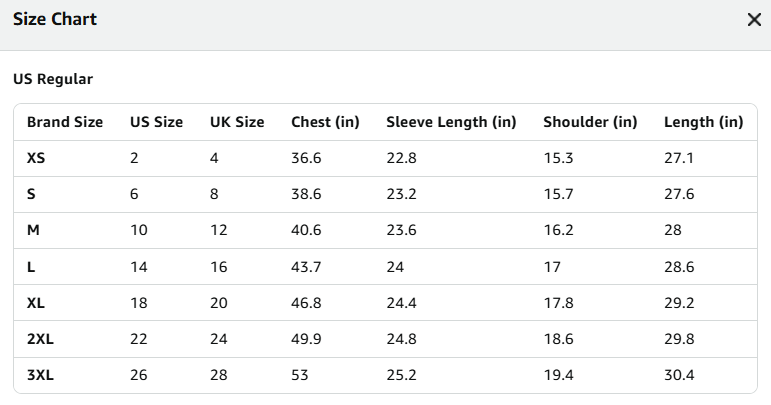Click the Brand Size column header
Screen dimensions: 771x405
(x=65, y=122)
